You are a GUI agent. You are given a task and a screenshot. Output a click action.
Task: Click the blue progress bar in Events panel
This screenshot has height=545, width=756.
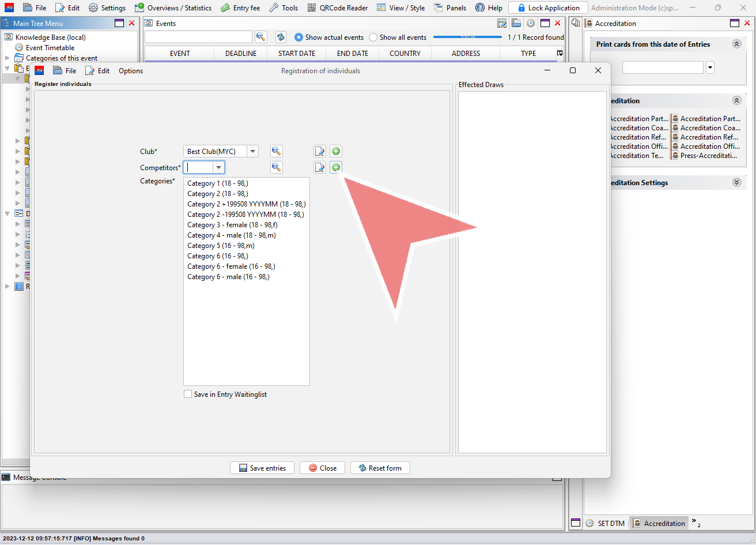tap(467, 37)
